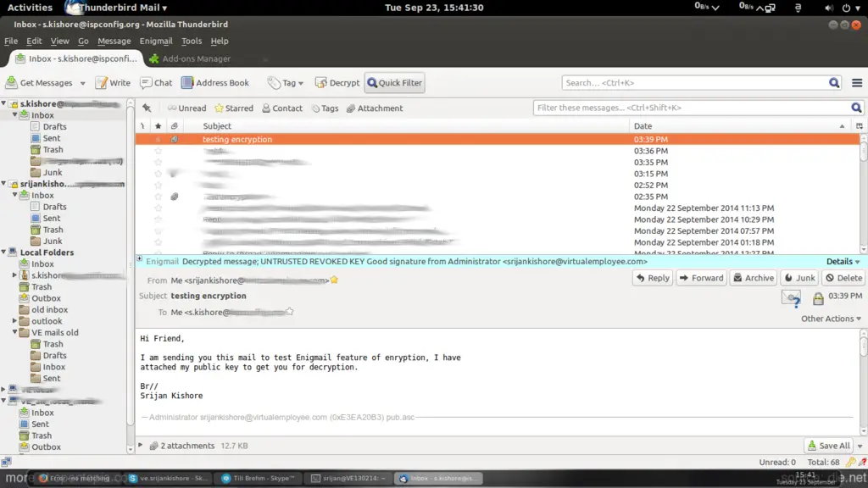
Task: Click the Add-ons Manager puzzle icon
Action: (x=154, y=58)
